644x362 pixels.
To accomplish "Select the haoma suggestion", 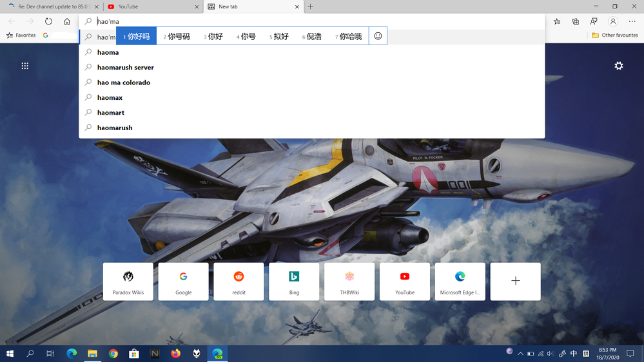I will 312,52.
